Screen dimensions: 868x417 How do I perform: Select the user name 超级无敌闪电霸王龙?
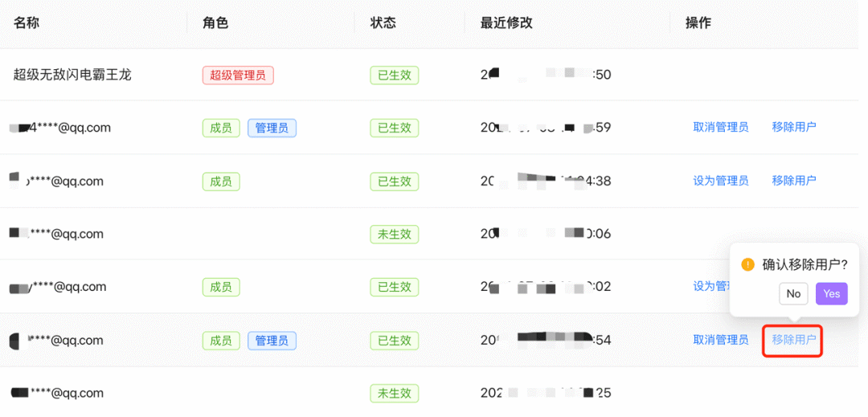tap(72, 75)
